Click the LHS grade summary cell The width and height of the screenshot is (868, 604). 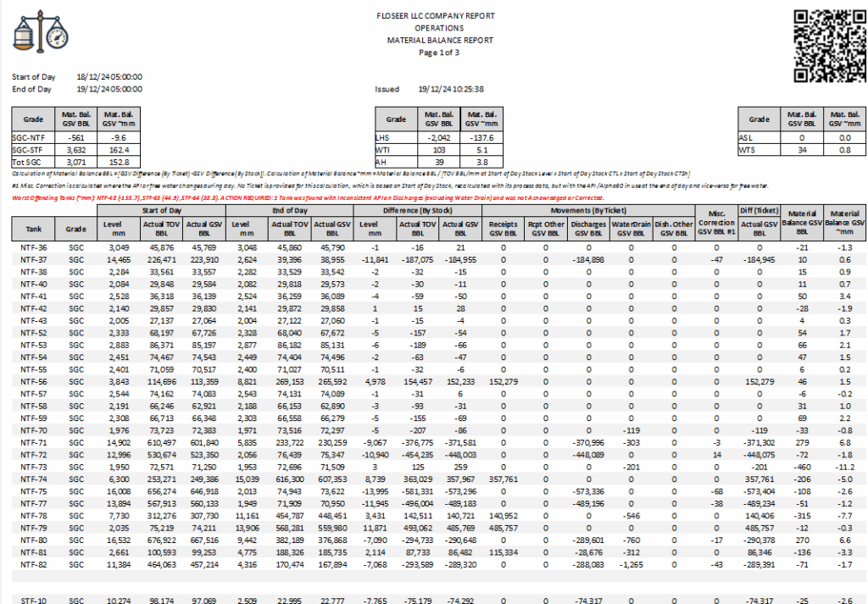(x=382, y=136)
